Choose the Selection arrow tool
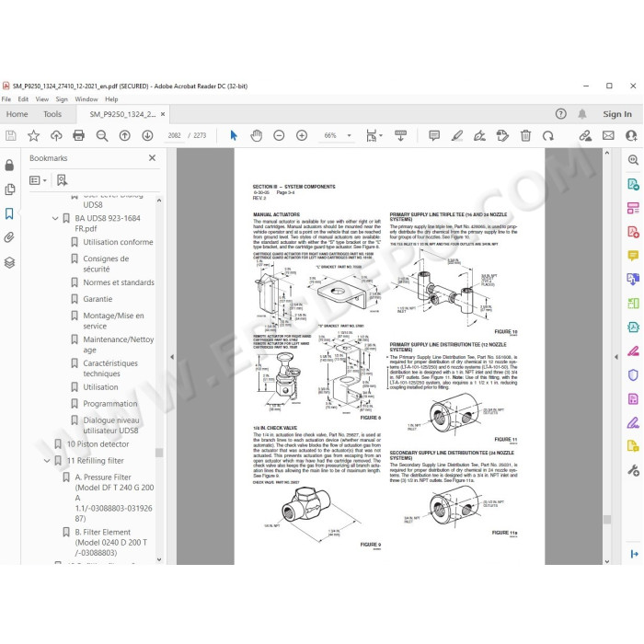 [234, 135]
